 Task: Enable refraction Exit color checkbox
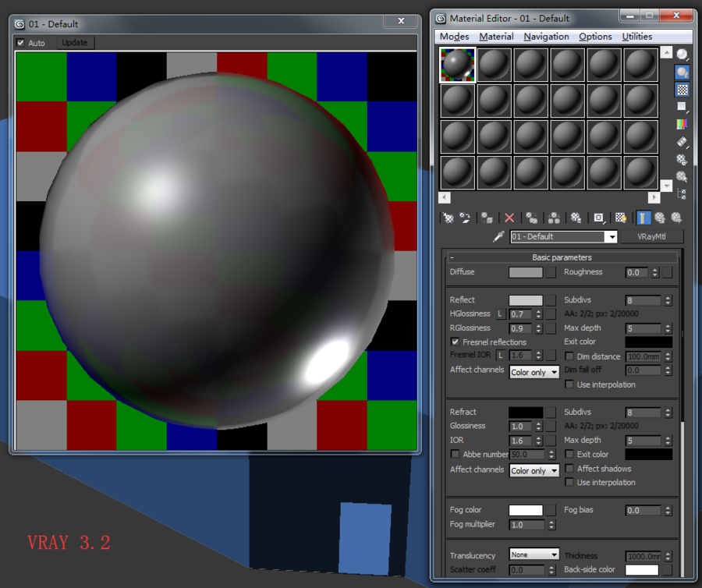569,454
